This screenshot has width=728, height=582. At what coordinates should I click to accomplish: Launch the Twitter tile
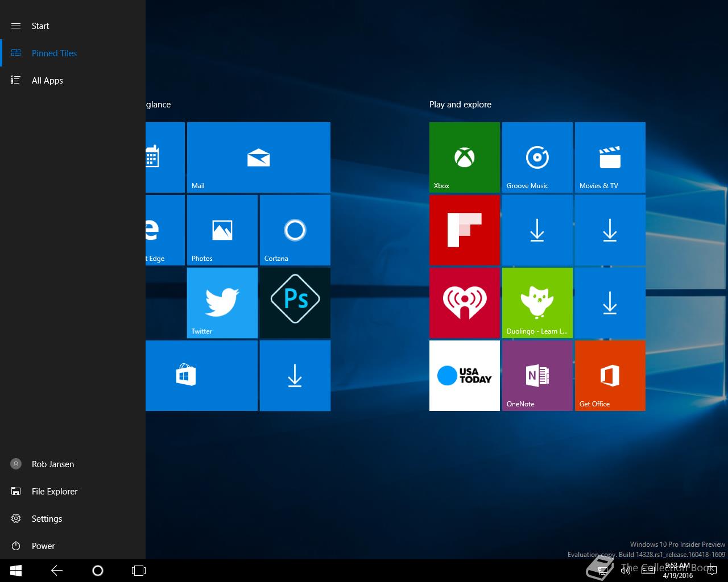point(222,303)
